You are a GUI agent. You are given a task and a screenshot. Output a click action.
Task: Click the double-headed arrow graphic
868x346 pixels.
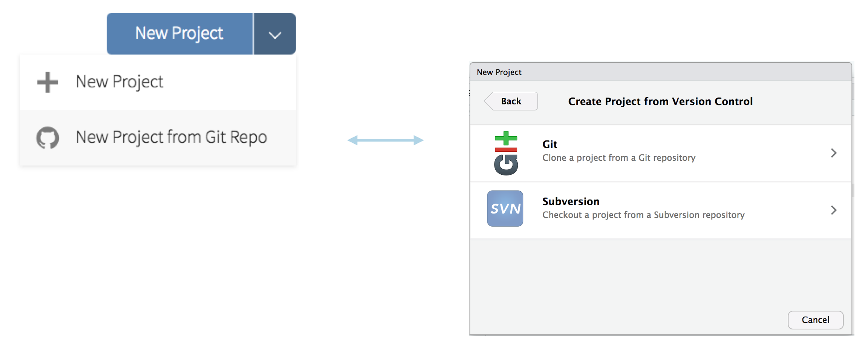point(385,140)
